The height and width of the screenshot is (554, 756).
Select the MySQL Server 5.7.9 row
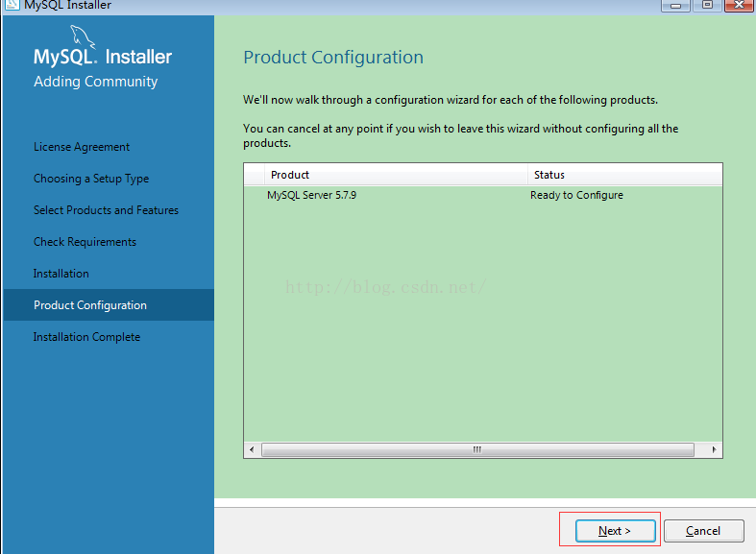coord(482,195)
